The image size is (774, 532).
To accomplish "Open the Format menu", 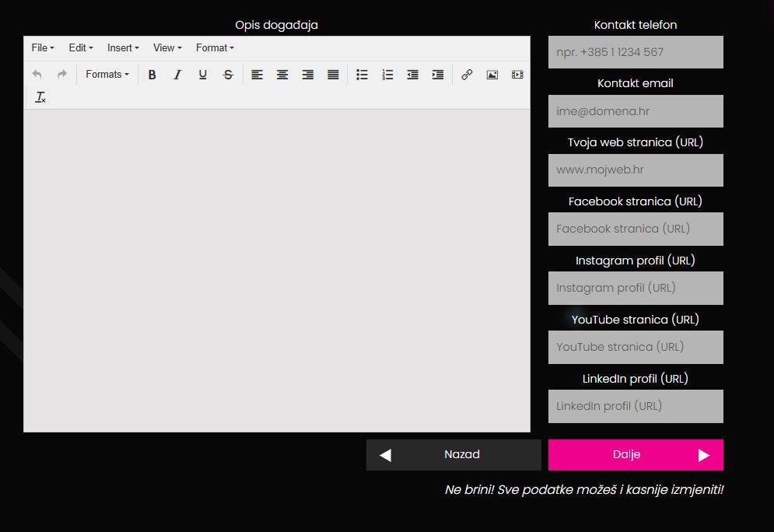I will [x=215, y=48].
